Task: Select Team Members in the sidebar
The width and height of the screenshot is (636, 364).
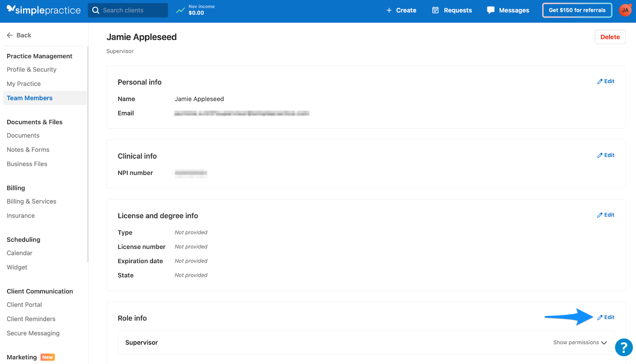Action: click(29, 98)
